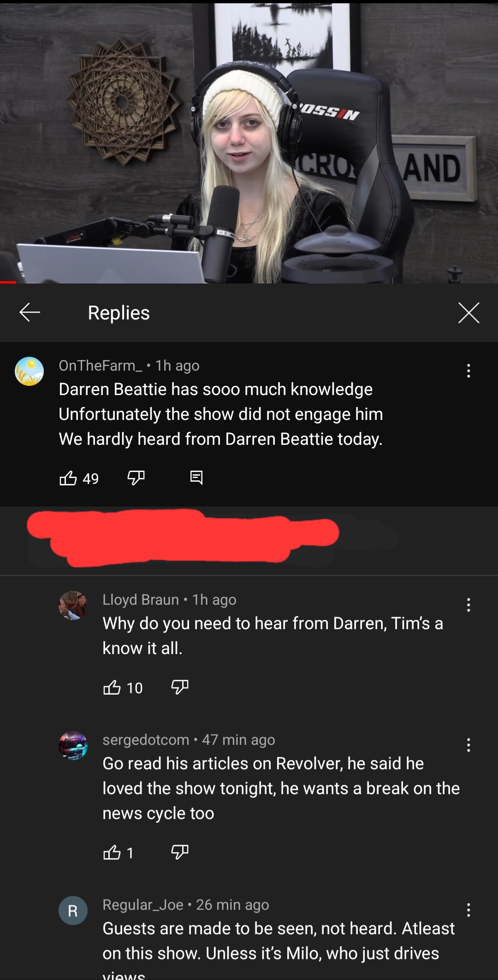498x980 pixels.
Task: Like Lloyd Braun's reply
Action: [112, 688]
